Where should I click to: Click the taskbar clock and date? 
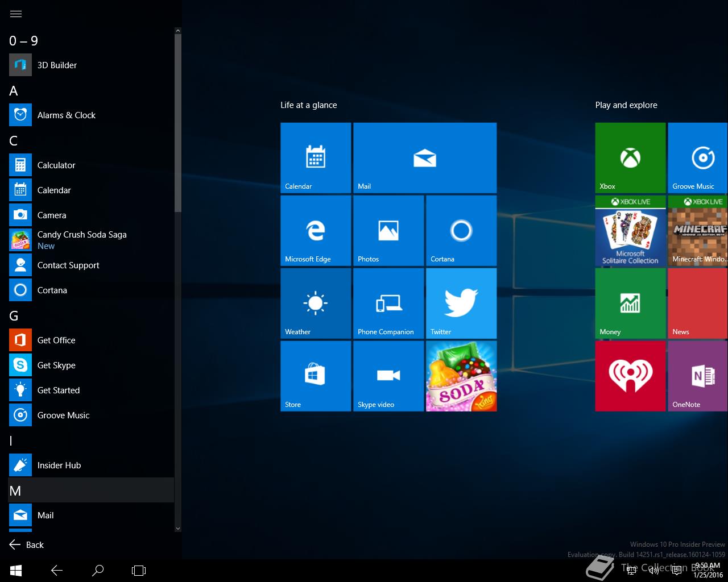point(708,570)
